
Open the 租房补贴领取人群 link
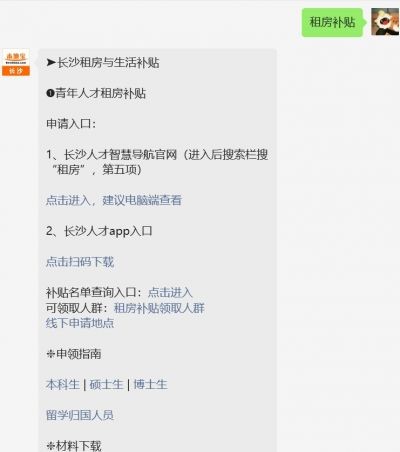tap(159, 308)
